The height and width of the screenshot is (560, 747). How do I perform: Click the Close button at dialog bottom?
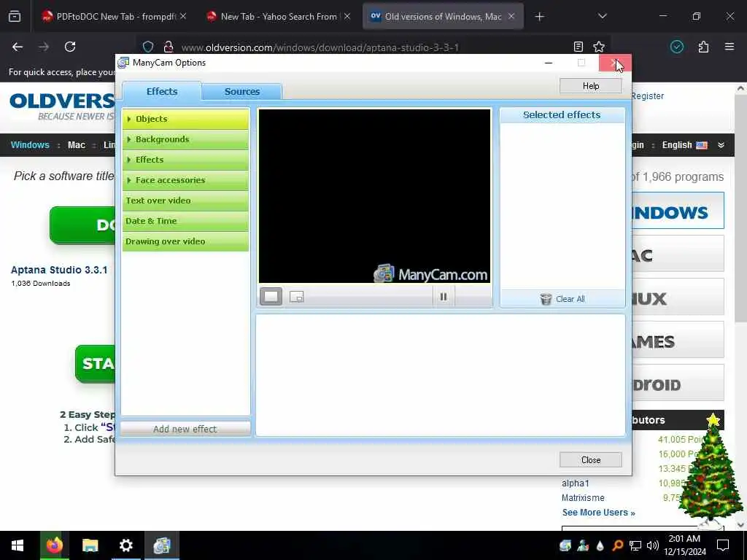click(591, 460)
